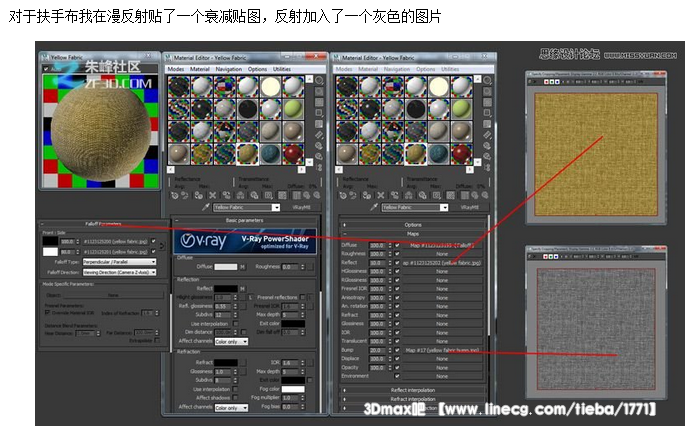This screenshot has width=685, height=426.
Task: Click the X reset icon in the Maps editor window
Action: click(381, 195)
